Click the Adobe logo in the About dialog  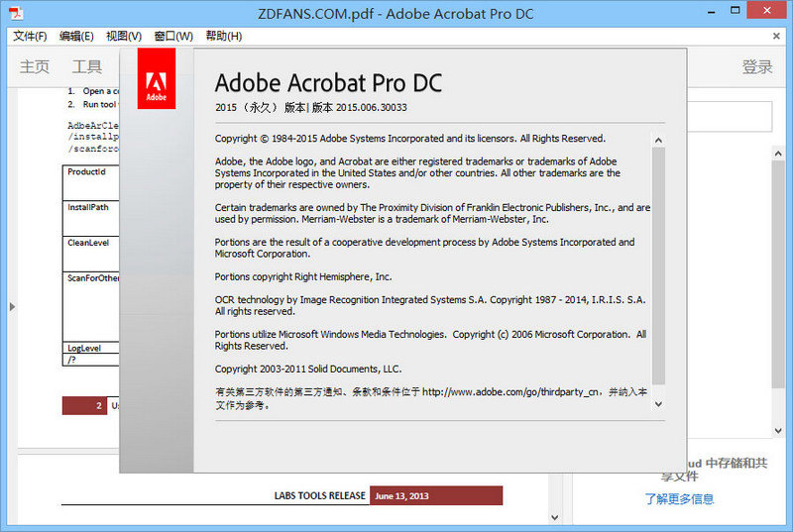tap(157, 79)
